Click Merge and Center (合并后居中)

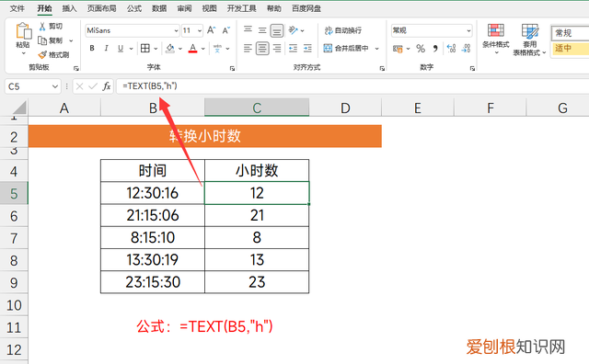coord(346,48)
